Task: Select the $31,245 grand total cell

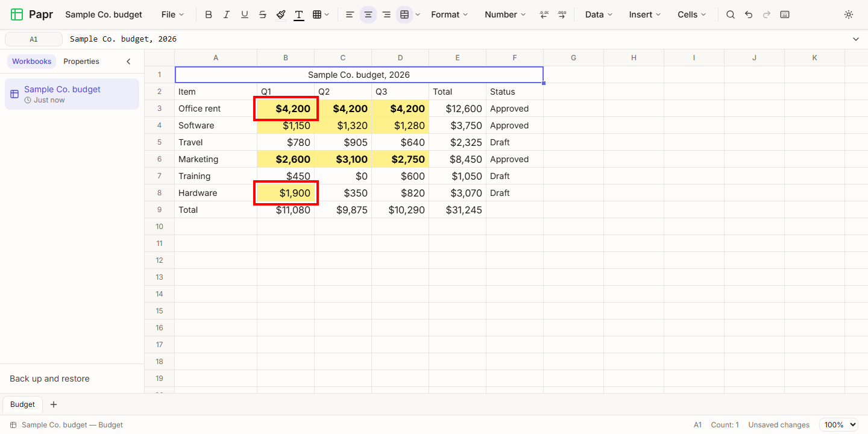Action: pyautogui.click(x=458, y=210)
